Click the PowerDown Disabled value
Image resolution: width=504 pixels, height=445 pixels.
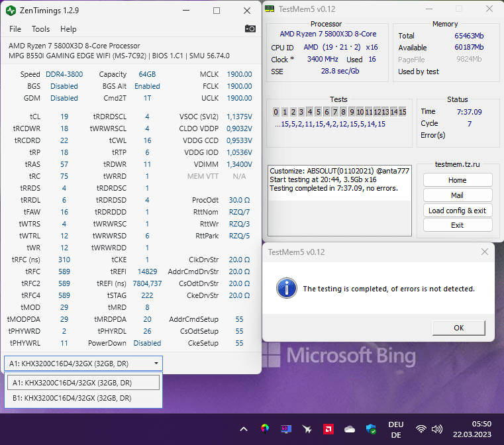pyautogui.click(x=147, y=343)
